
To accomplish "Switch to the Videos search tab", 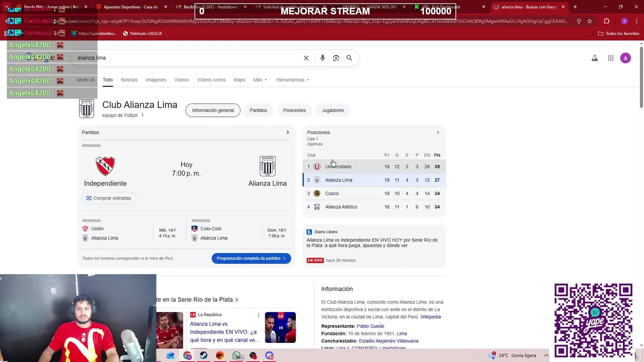I will [x=182, y=80].
